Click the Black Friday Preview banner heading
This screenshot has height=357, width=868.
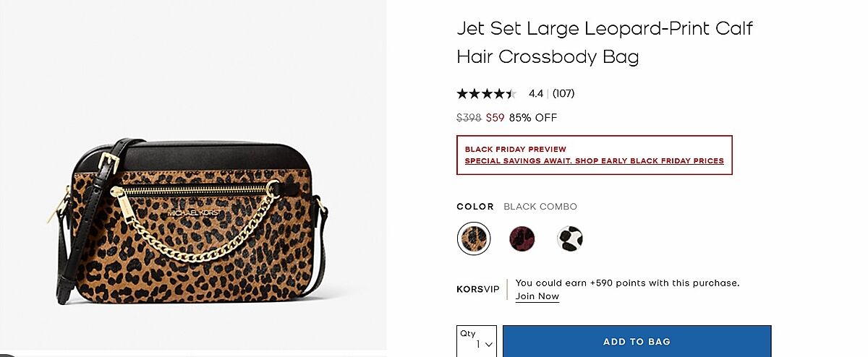point(516,150)
